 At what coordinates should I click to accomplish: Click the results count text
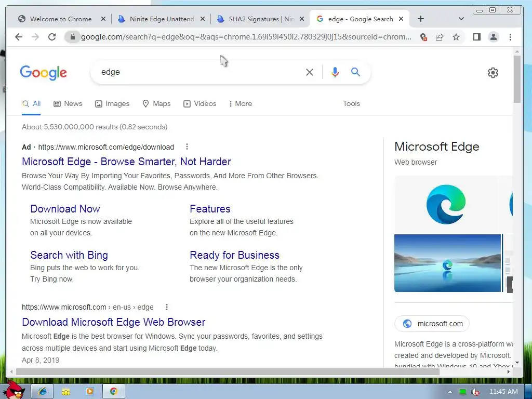point(95,127)
